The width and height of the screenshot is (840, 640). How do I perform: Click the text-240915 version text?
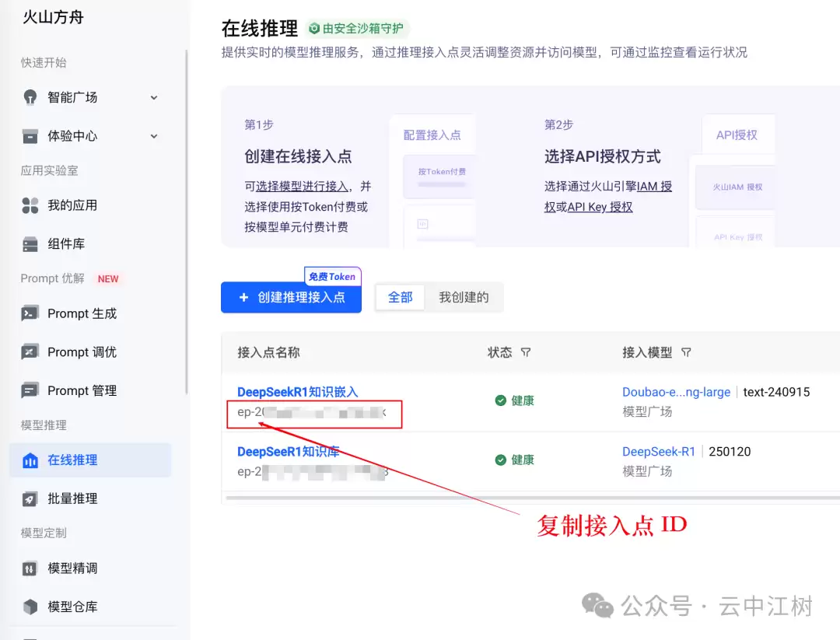[x=776, y=392]
